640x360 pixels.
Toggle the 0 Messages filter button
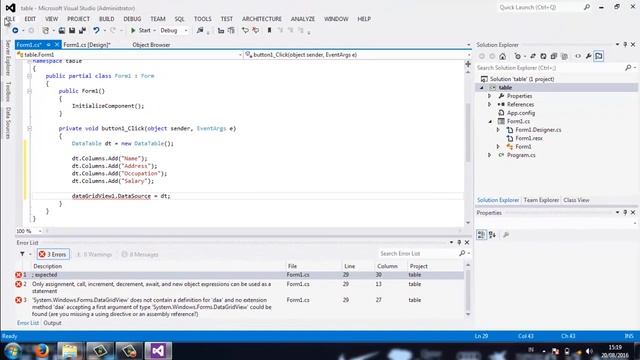pyautogui.click(x=140, y=254)
